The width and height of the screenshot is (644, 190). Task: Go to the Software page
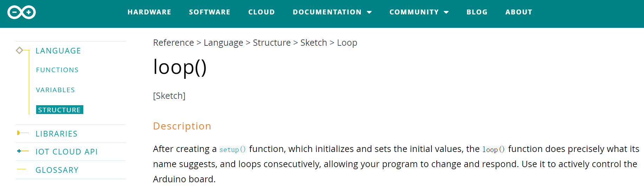coord(210,12)
